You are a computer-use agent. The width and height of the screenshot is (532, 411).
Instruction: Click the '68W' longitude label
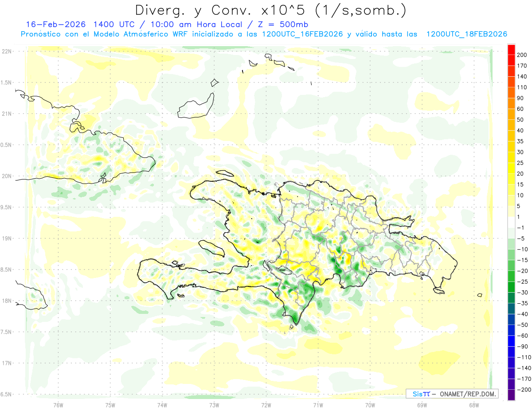coord(473,405)
